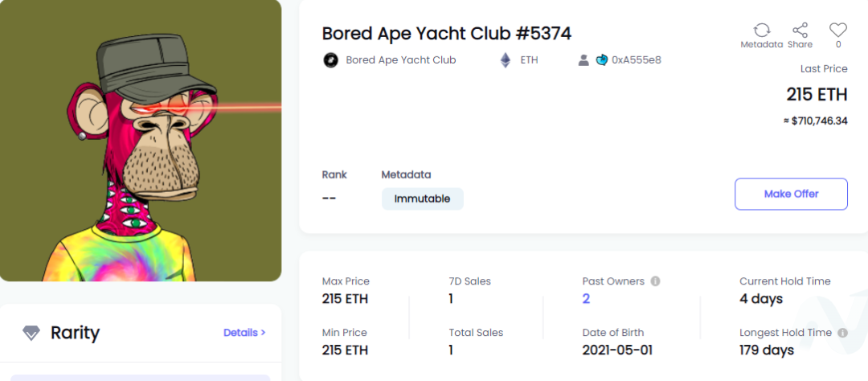Viewport: 868px width, 381px height.
Task: Open Rarity Details link
Action: coord(244,333)
